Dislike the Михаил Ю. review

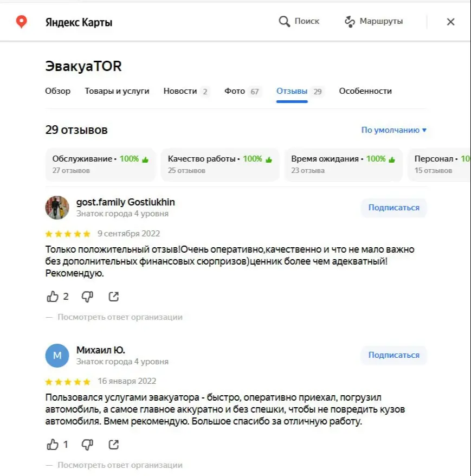(87, 445)
